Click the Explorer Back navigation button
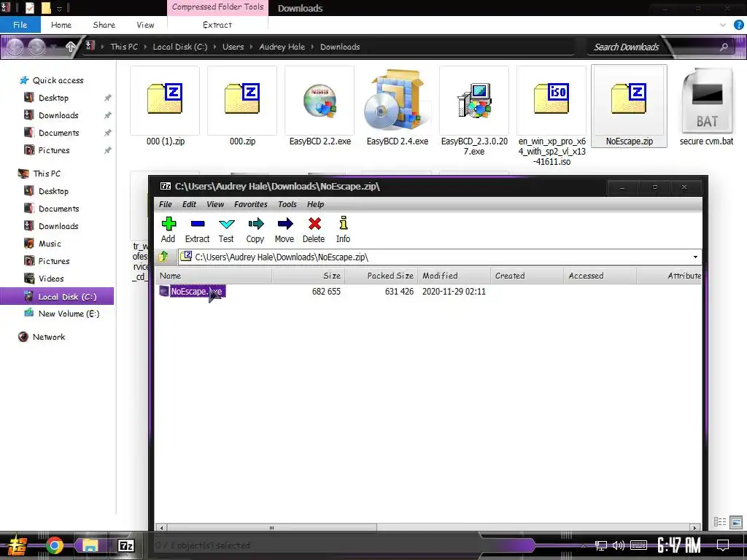Image resolution: width=747 pixels, height=560 pixels. click(15, 47)
